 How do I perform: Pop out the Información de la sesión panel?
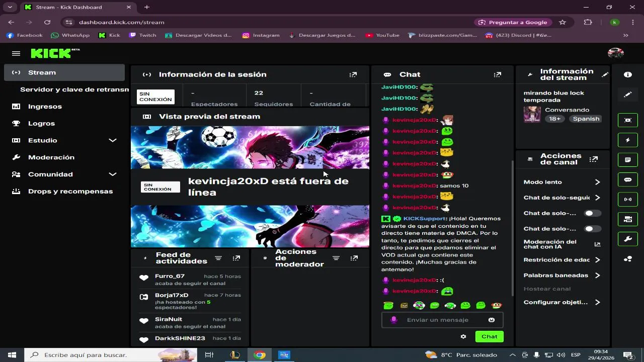point(353,74)
